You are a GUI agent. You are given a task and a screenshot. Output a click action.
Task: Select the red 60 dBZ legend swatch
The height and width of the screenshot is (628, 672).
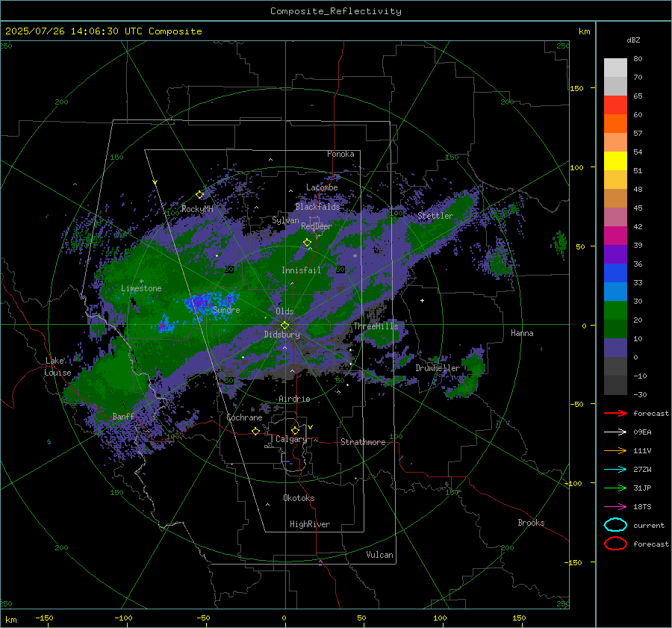(x=615, y=105)
